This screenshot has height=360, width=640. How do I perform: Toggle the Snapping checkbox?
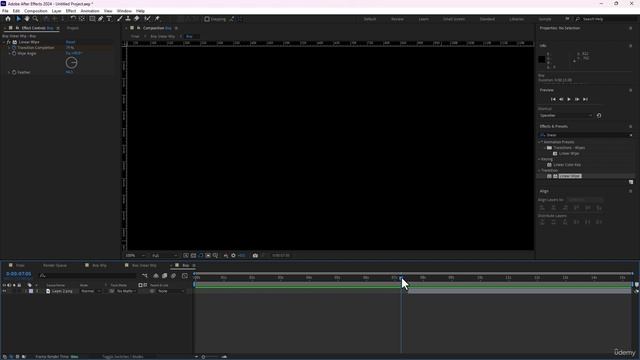click(207, 19)
